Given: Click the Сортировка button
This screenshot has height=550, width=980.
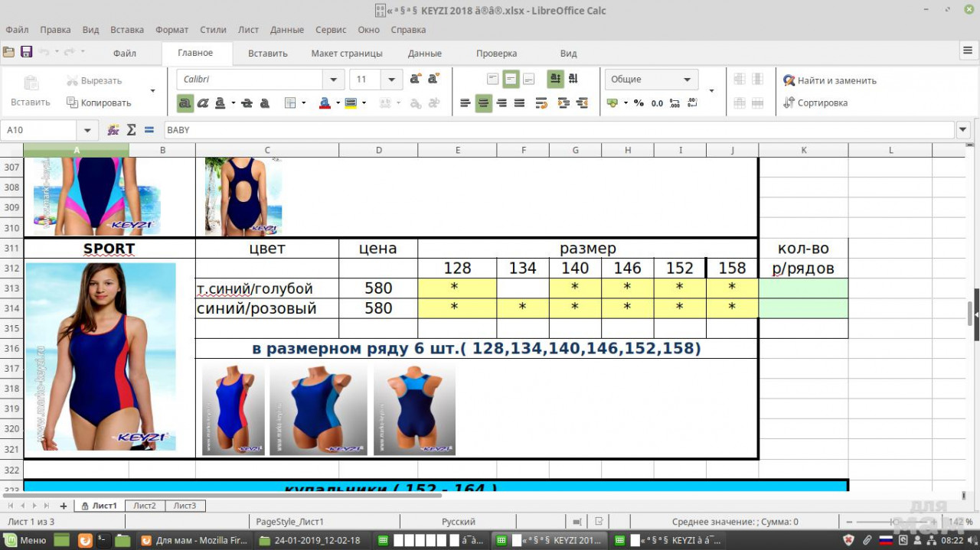Looking at the screenshot, I should pos(815,103).
